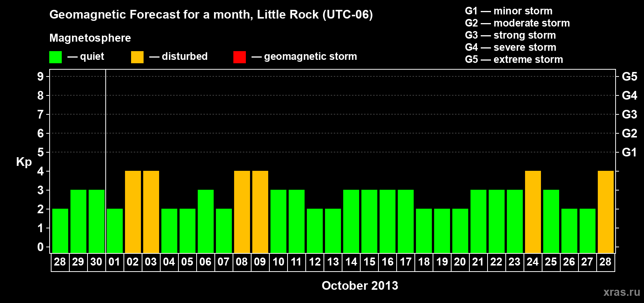Click the green quiet legend swatch

pos(55,57)
